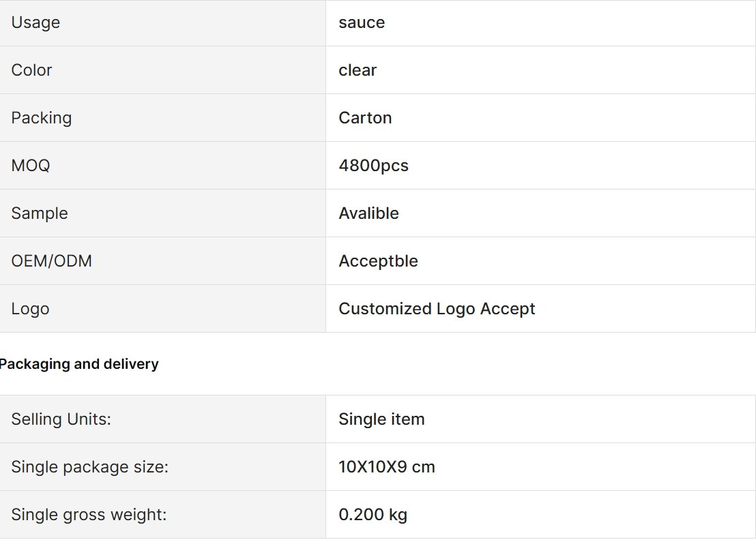
Task: Click the Sample row label
Action: click(40, 213)
